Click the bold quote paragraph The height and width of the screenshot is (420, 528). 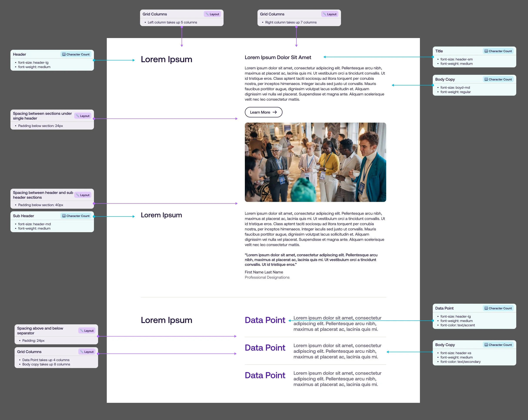tap(311, 260)
